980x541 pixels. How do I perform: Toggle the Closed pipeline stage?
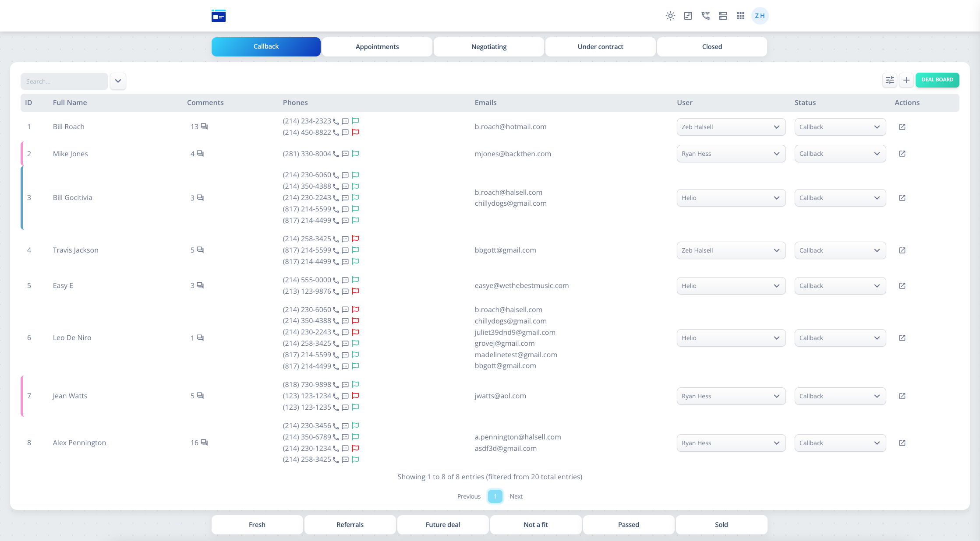(x=712, y=46)
